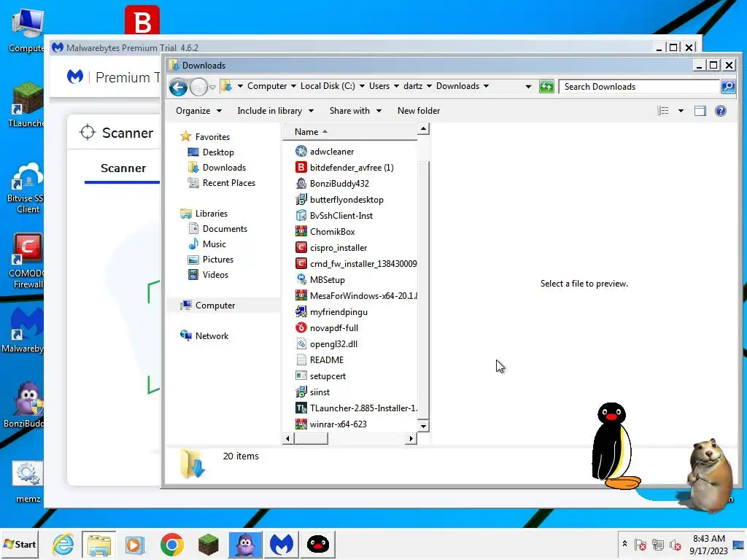Select the siinst file
The width and height of the screenshot is (747, 560).
(312, 392)
